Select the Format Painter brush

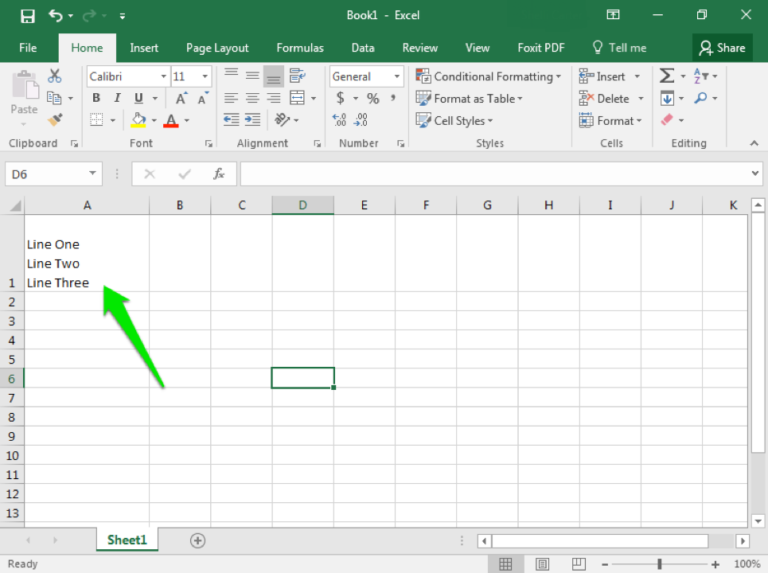pos(55,119)
